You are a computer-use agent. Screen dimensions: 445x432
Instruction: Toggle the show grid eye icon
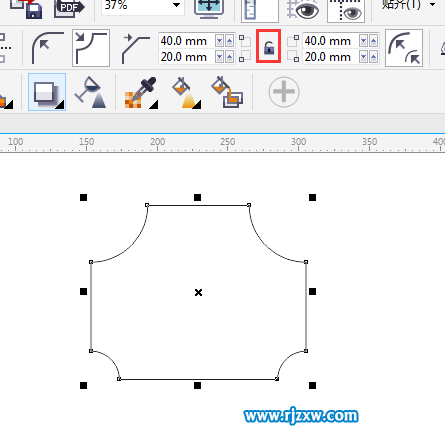303,9
